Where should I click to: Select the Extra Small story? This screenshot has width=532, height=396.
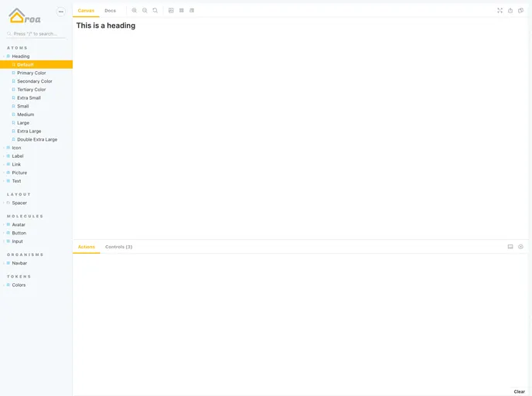coord(36,97)
